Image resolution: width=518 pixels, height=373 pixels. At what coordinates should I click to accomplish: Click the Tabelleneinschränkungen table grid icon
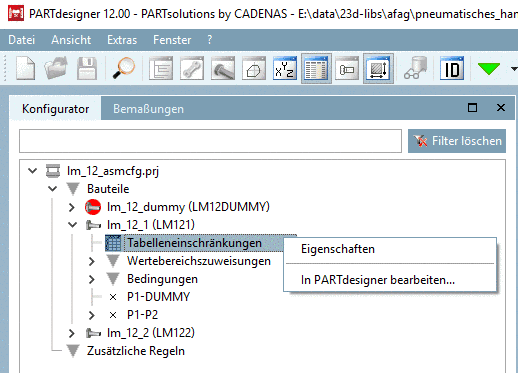click(113, 243)
